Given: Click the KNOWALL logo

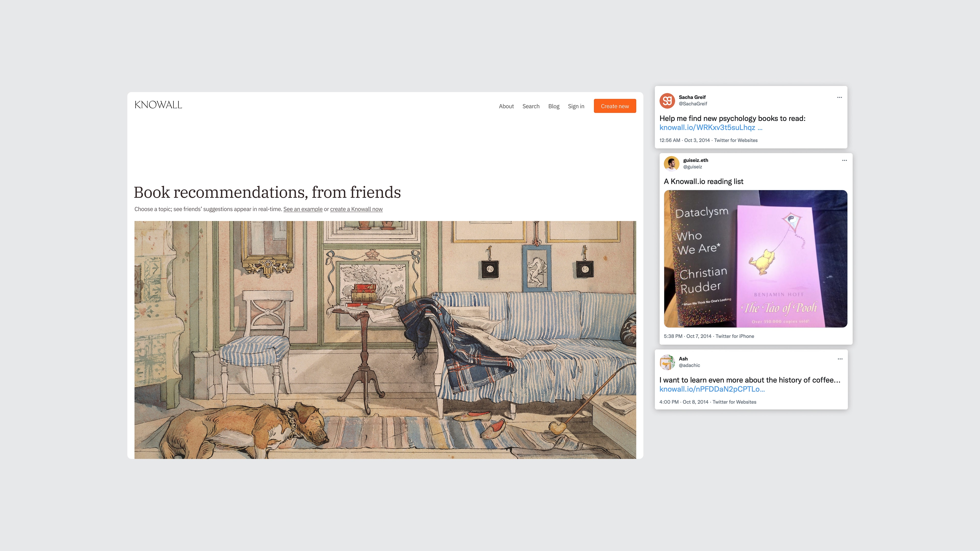Looking at the screenshot, I should coord(158,105).
